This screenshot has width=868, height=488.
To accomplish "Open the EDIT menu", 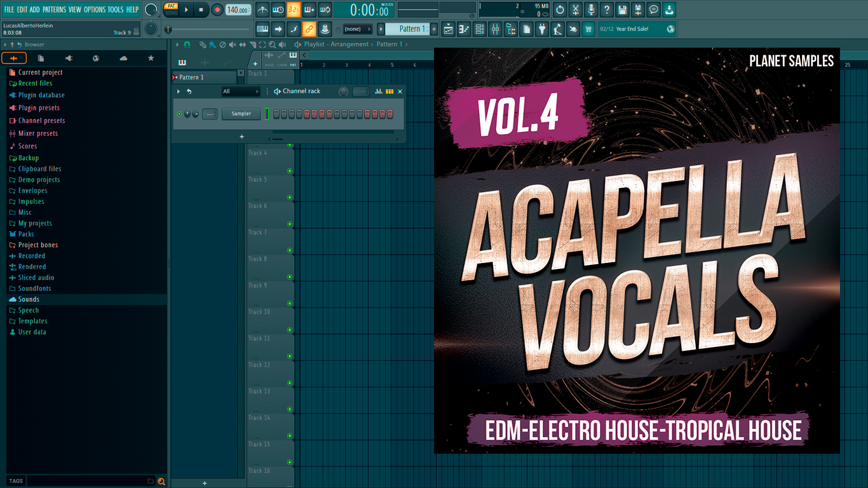I will (x=22, y=10).
